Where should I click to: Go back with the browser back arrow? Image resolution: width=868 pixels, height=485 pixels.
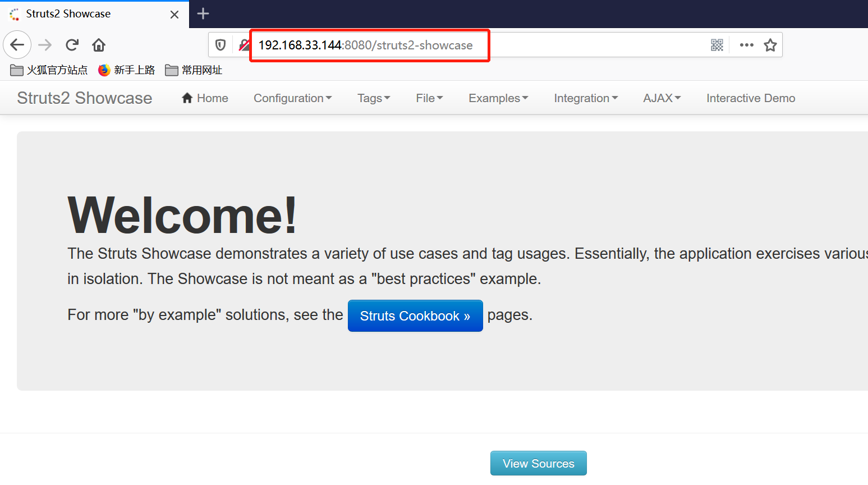(x=17, y=45)
